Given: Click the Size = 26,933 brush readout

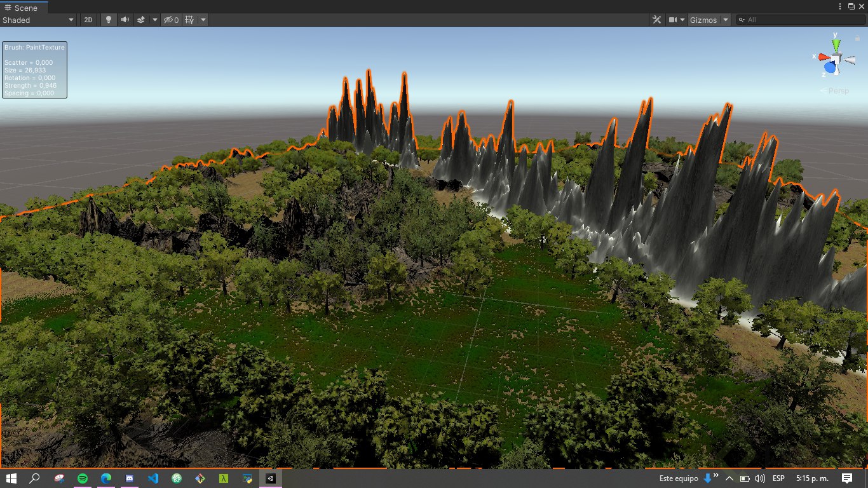Looking at the screenshot, I should [25, 71].
